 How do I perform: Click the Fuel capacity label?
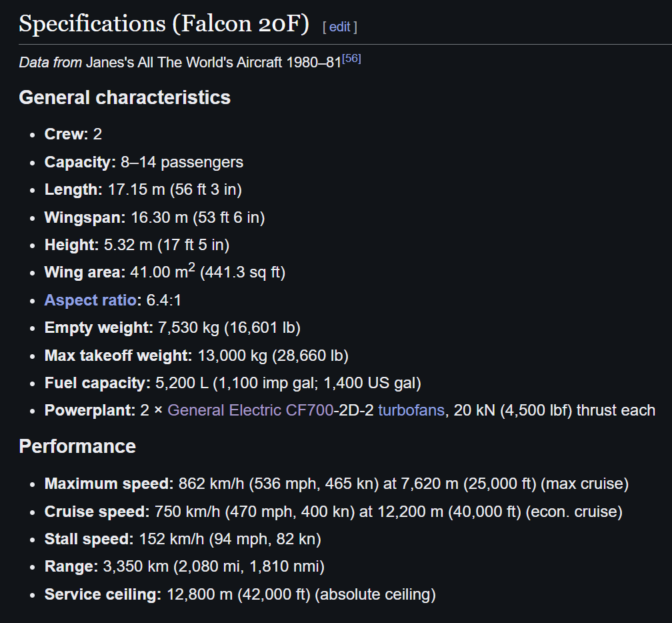tap(98, 383)
